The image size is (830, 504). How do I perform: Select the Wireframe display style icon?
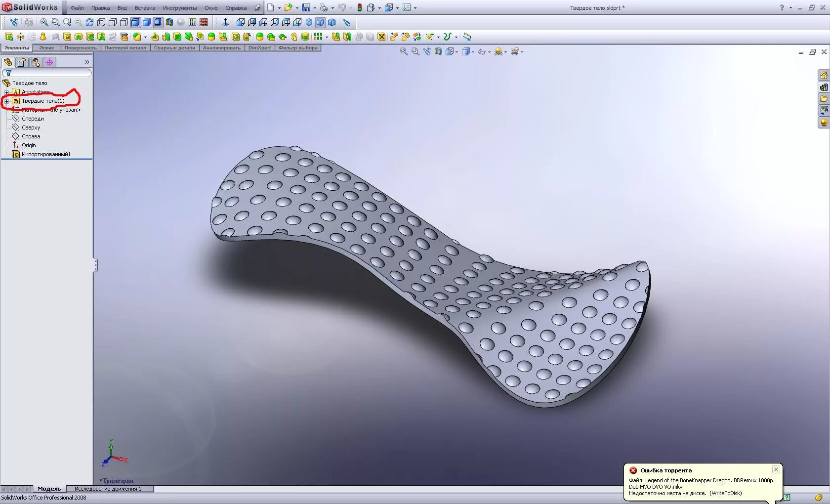tap(101, 22)
